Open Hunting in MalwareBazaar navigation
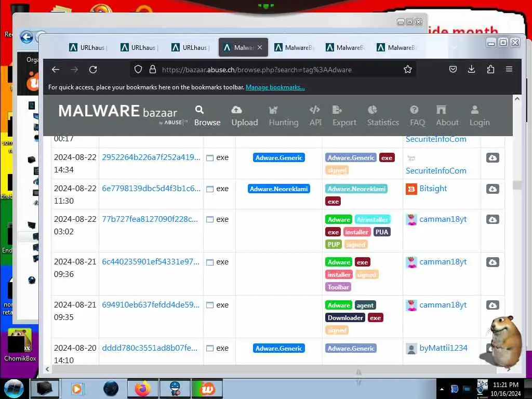 (x=284, y=116)
